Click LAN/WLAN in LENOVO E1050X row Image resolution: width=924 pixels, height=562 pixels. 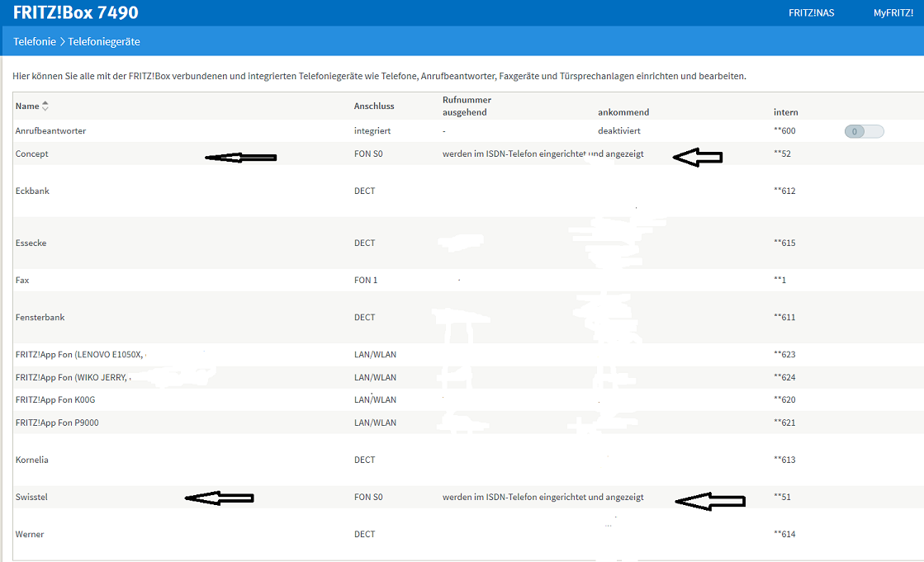[x=376, y=354]
